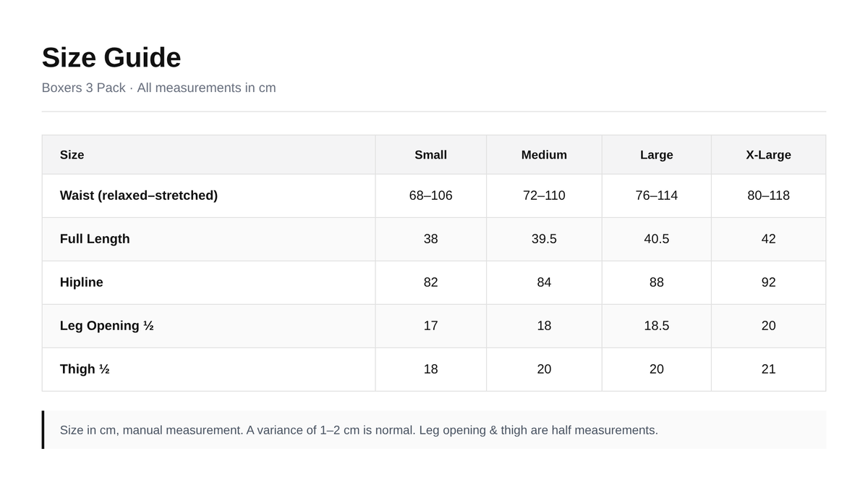Select the 39.5 full length Medium cell

544,239
